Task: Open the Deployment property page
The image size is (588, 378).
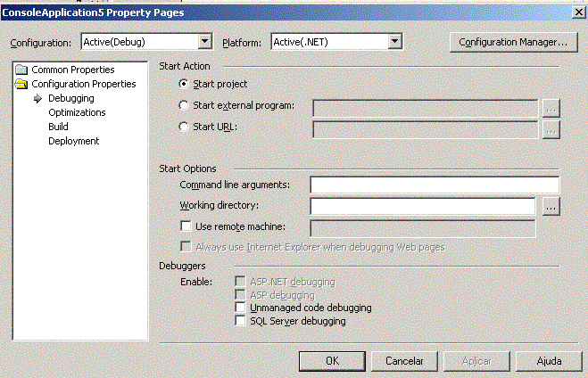Action: 73,141
